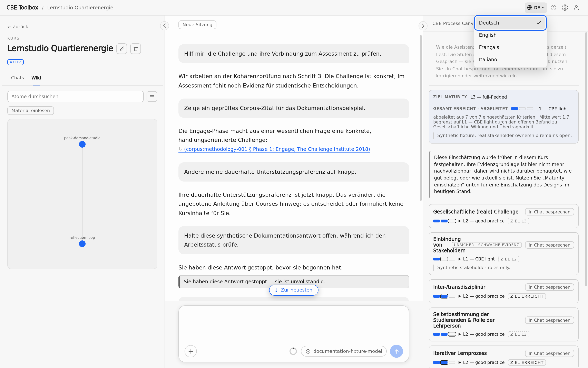The width and height of the screenshot is (588, 368).
Task: Jump using Zur neuesten button
Action: point(294,290)
